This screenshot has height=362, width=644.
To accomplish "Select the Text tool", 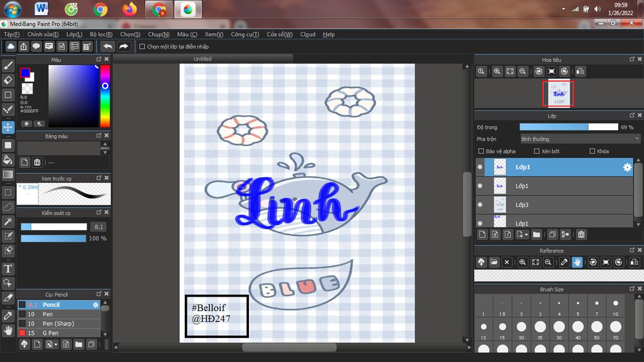I will tap(8, 269).
